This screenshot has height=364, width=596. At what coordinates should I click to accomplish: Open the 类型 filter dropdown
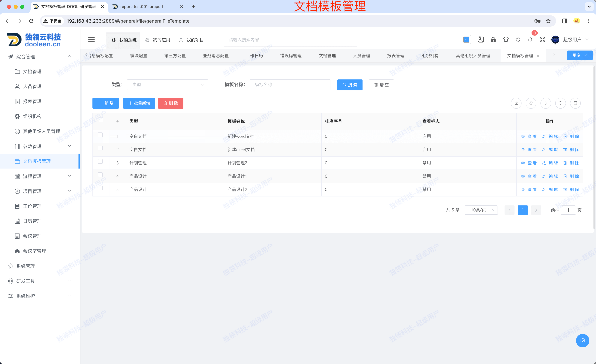click(167, 85)
